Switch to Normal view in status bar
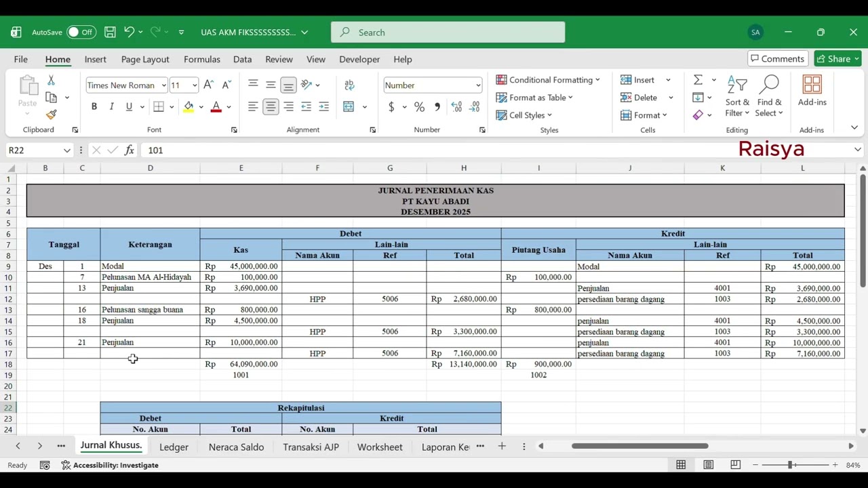Image resolution: width=868 pixels, height=488 pixels. tap(681, 465)
